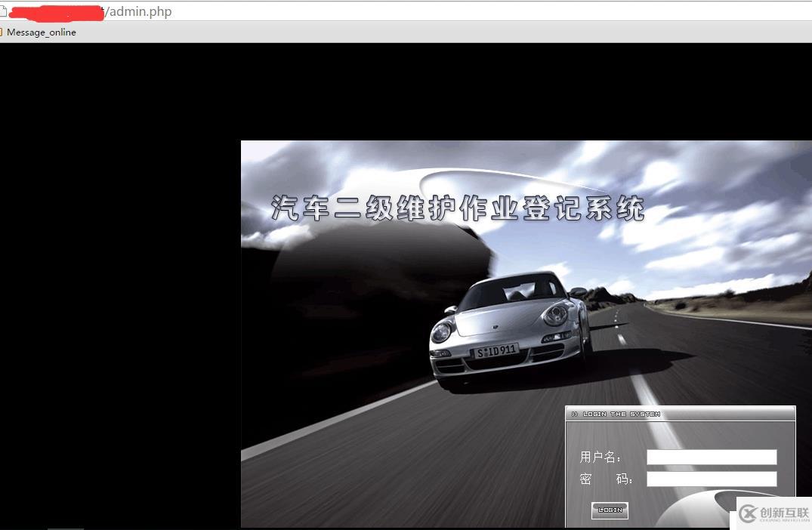Click the LOGIN THE SYSTEM header text

coord(622,414)
